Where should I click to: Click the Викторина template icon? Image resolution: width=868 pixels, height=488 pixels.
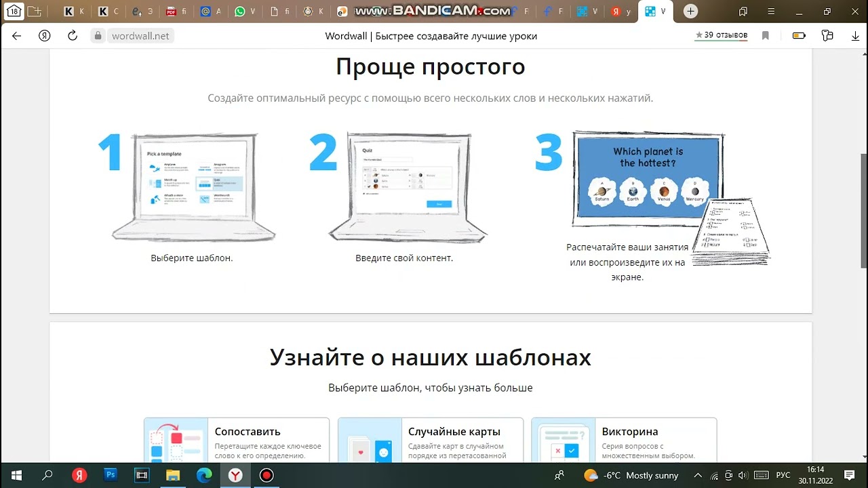pos(563,441)
